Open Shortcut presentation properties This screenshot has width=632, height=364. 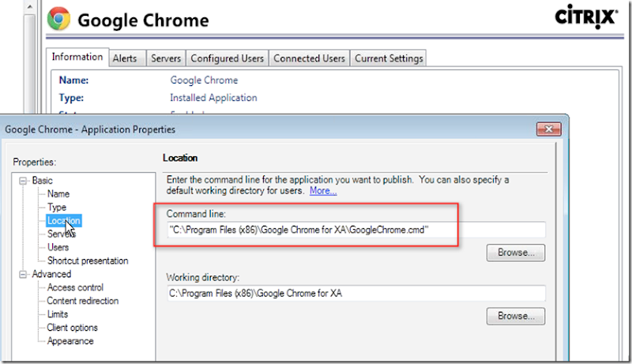click(x=88, y=261)
